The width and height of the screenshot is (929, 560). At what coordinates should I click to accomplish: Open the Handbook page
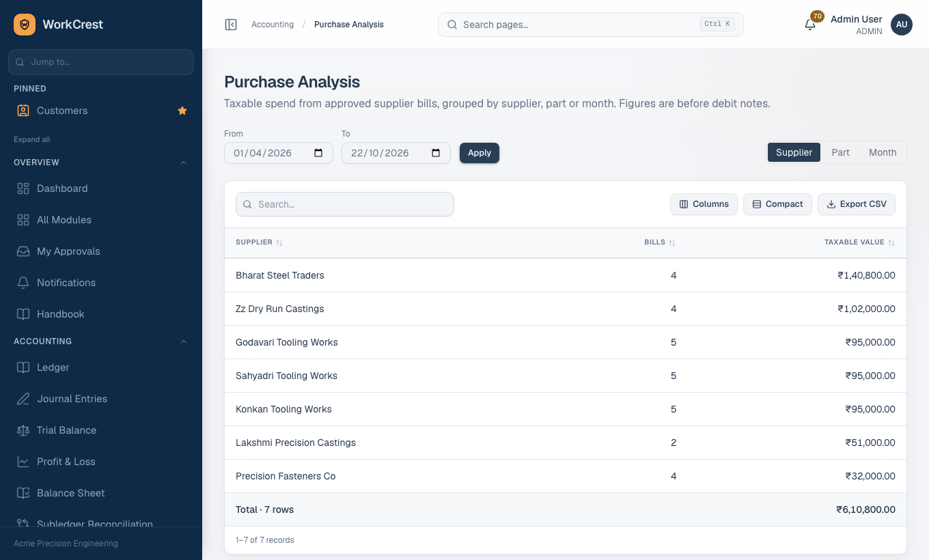click(x=101, y=314)
